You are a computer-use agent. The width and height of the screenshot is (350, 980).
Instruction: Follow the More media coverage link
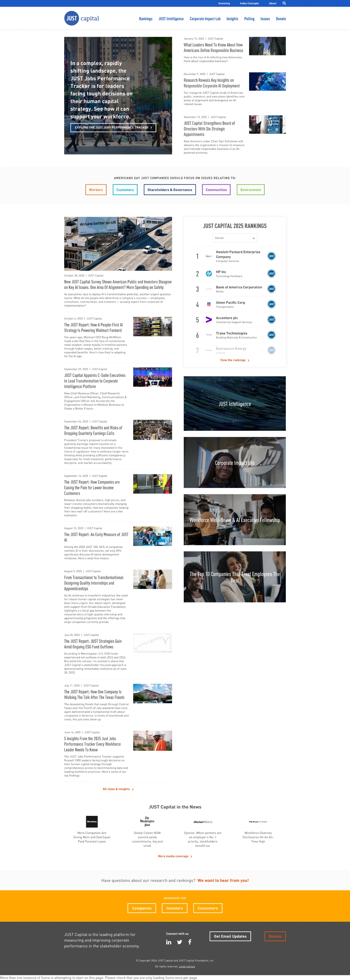point(175,856)
